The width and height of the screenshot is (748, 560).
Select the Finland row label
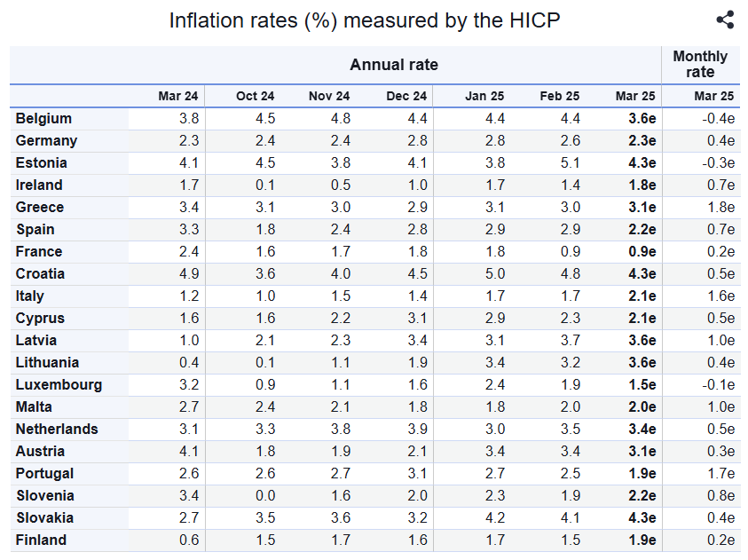point(41,540)
